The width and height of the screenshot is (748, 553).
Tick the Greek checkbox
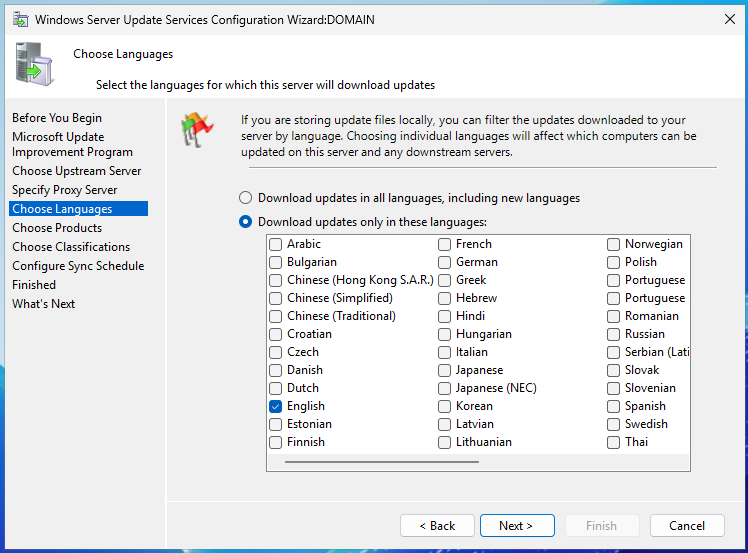[x=444, y=281]
